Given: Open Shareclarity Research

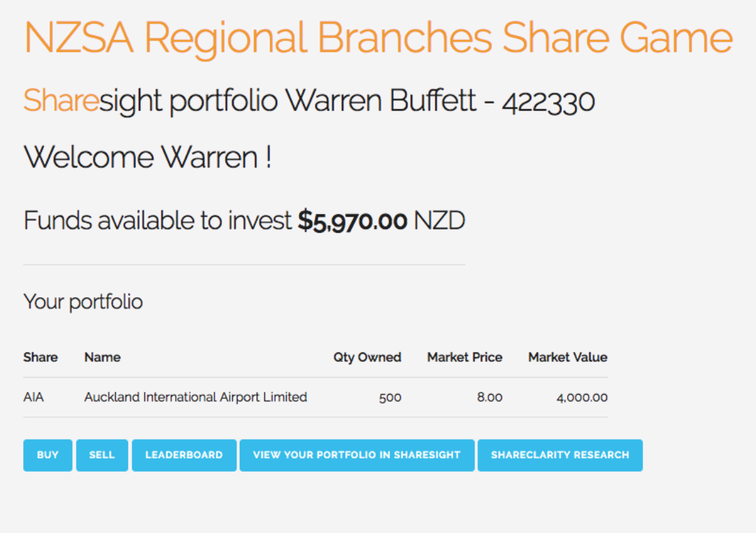Looking at the screenshot, I should point(560,455).
